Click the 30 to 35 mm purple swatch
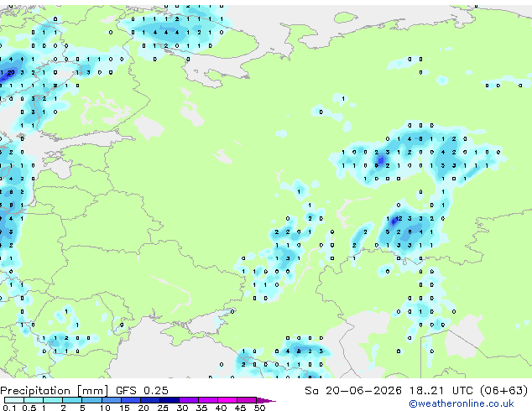Viewport: 532px width, 411px height. point(189,400)
